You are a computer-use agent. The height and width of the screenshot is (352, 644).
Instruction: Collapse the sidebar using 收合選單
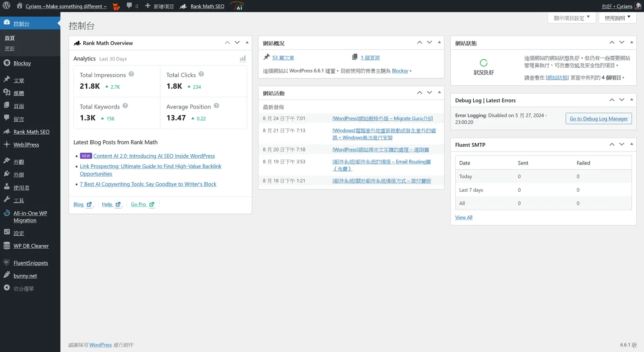[23, 289]
